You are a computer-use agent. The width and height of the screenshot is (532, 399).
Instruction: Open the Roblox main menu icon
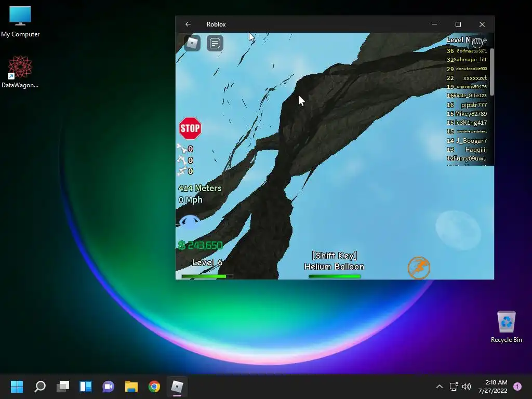(x=192, y=43)
